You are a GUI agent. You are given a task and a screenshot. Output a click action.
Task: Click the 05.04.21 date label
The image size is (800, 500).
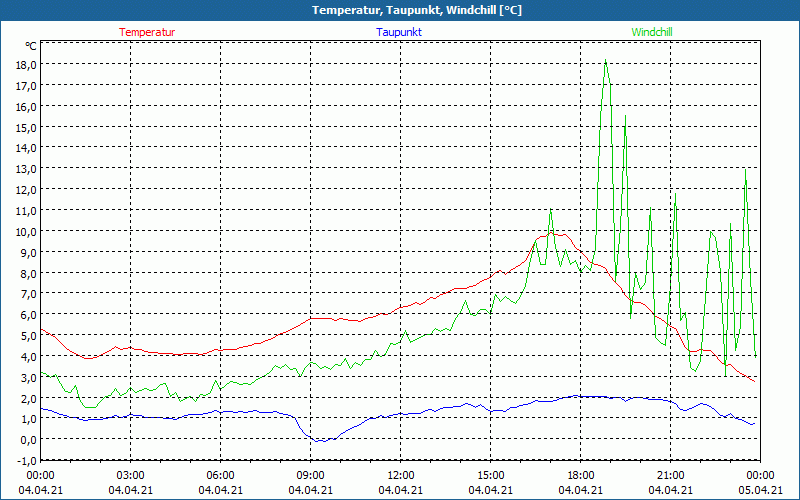760,490
